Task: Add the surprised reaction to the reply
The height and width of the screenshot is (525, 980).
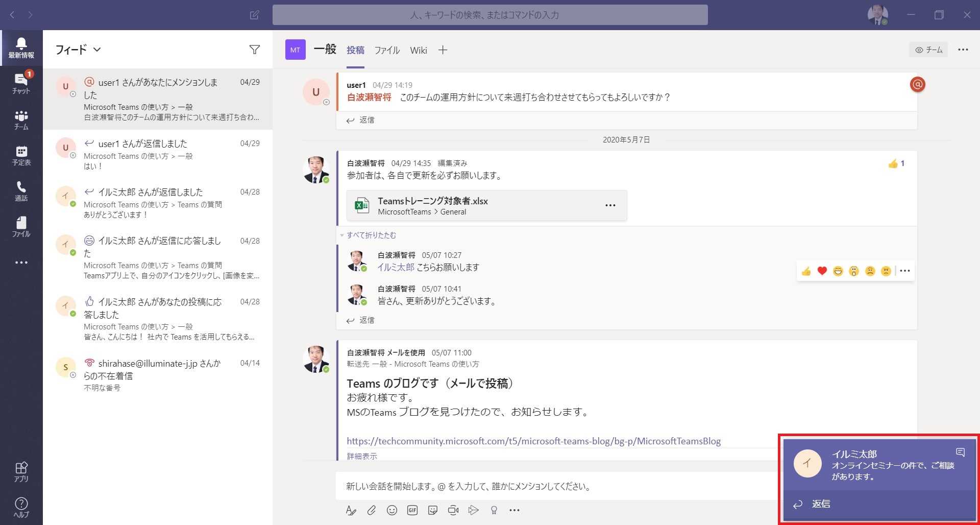Action: [x=854, y=271]
